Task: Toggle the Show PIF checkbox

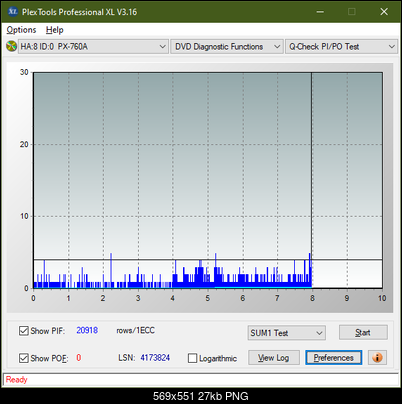Action: 24,331
